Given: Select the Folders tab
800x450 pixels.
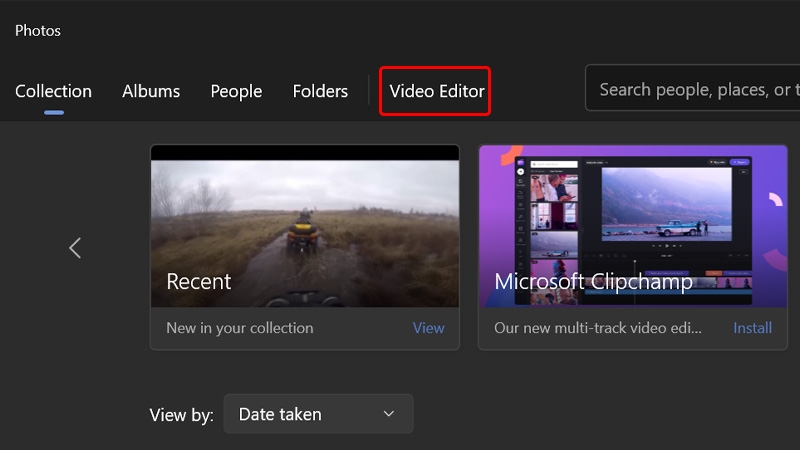Looking at the screenshot, I should 320,91.
